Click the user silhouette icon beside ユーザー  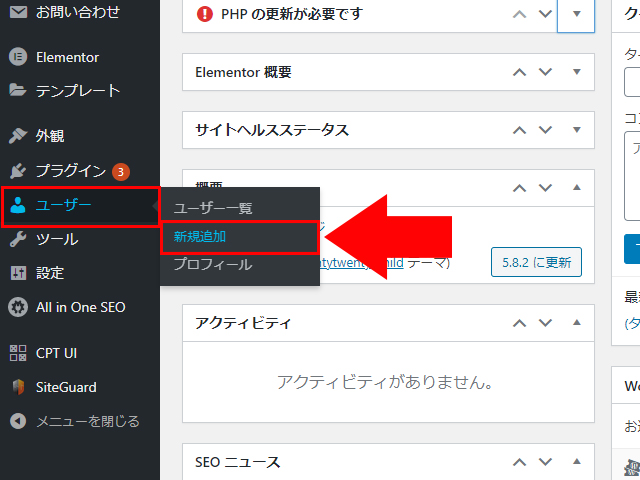[18, 205]
